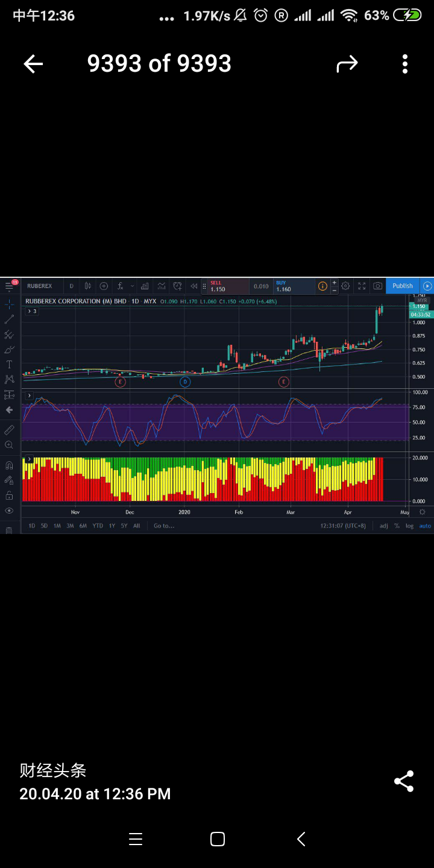Select the 5D date range
The width and height of the screenshot is (434, 868).
(45, 526)
